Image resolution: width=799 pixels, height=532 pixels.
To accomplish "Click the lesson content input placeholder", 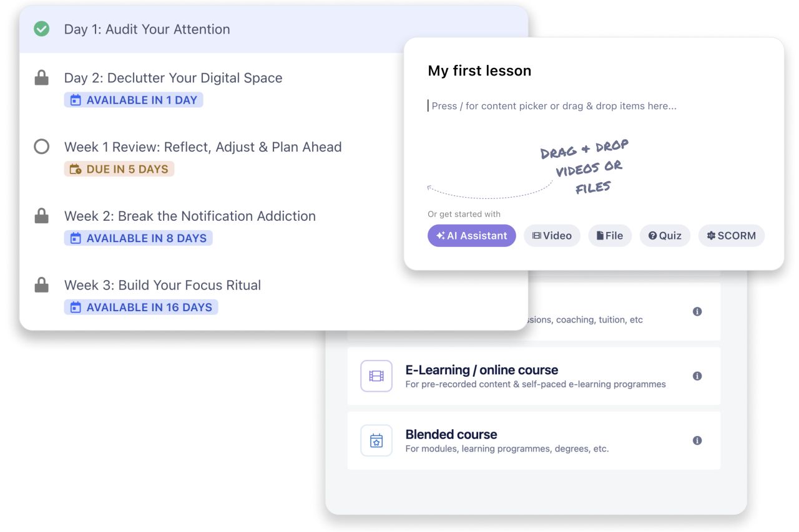I will pyautogui.click(x=554, y=106).
